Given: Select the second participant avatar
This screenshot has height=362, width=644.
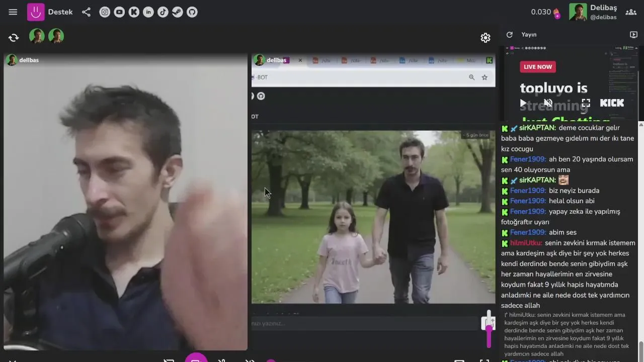Looking at the screenshot, I should pos(56,36).
